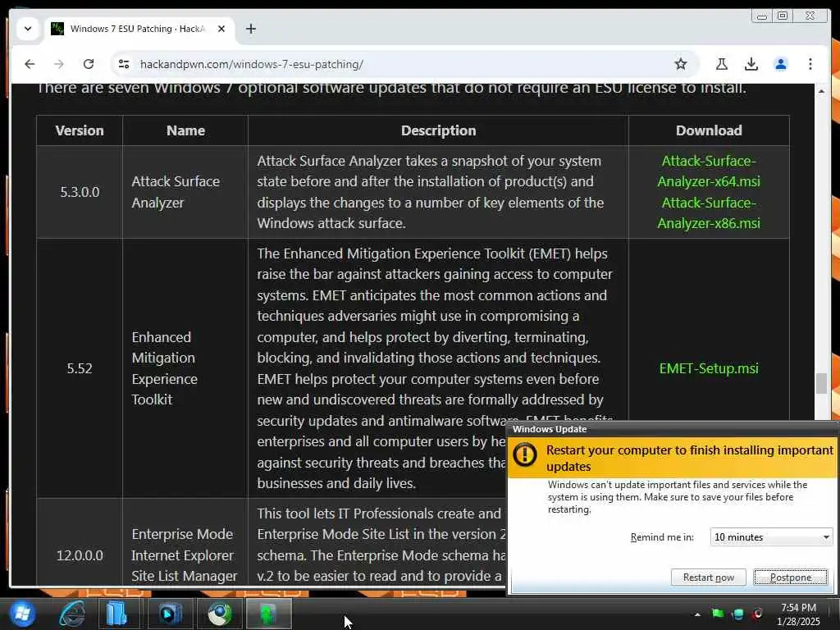Click the vertical scrollbar thumb
Image resolution: width=840 pixels, height=630 pixels.
(x=821, y=383)
